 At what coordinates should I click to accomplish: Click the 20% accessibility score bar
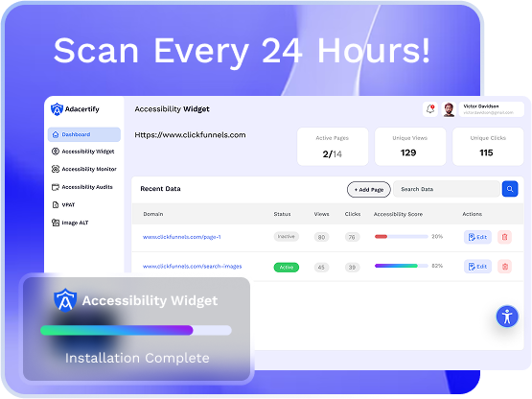pos(401,236)
